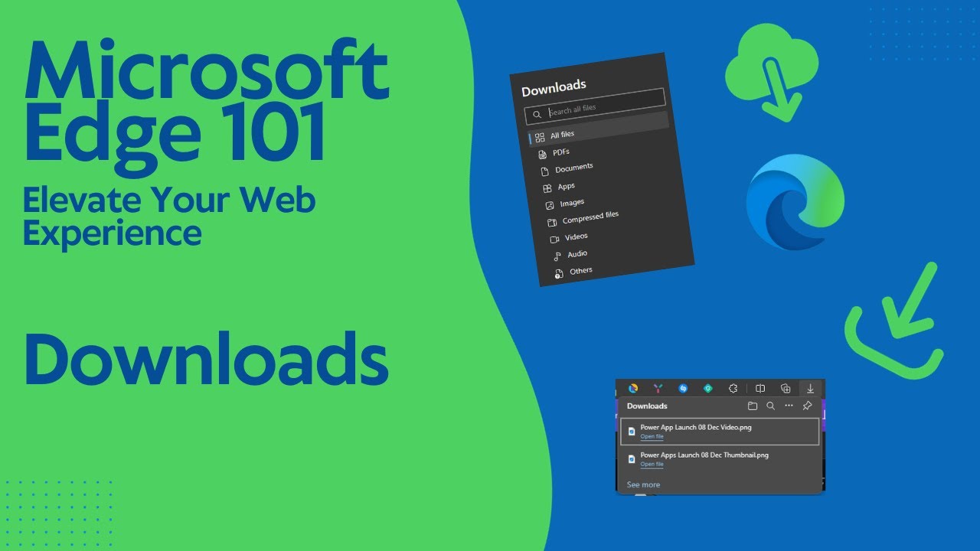Image resolution: width=980 pixels, height=551 pixels.
Task: Open the Extensions puzzle-piece icon
Action: 733,389
